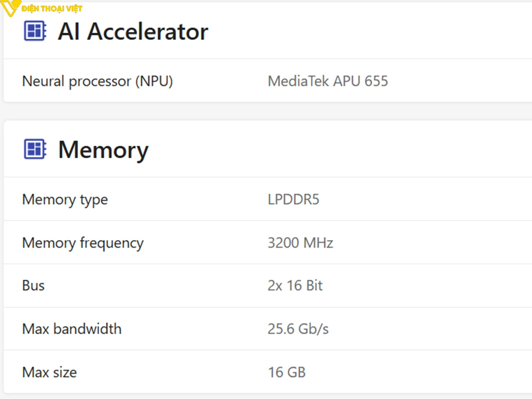Click the Memory section heading
Image resolution: width=532 pixels, height=399 pixels.
[103, 150]
